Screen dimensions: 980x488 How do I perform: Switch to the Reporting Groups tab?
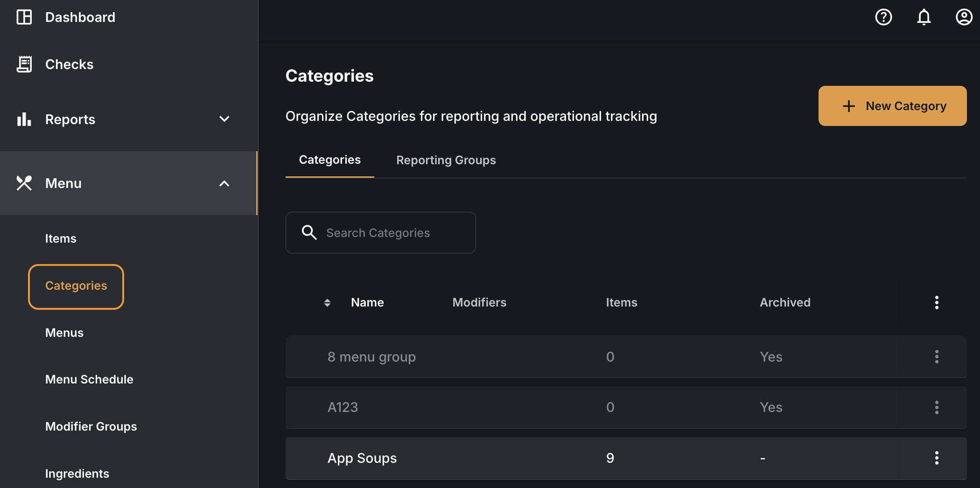pos(446,160)
